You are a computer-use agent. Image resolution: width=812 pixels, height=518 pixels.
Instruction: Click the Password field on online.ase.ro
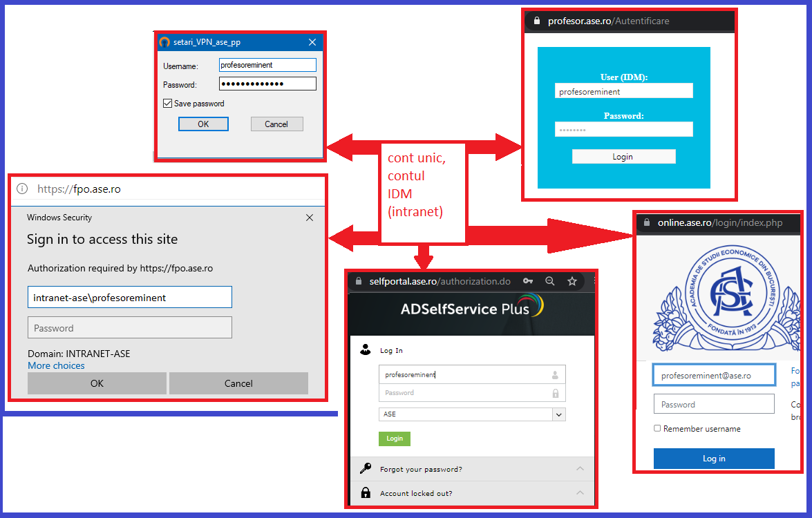714,404
